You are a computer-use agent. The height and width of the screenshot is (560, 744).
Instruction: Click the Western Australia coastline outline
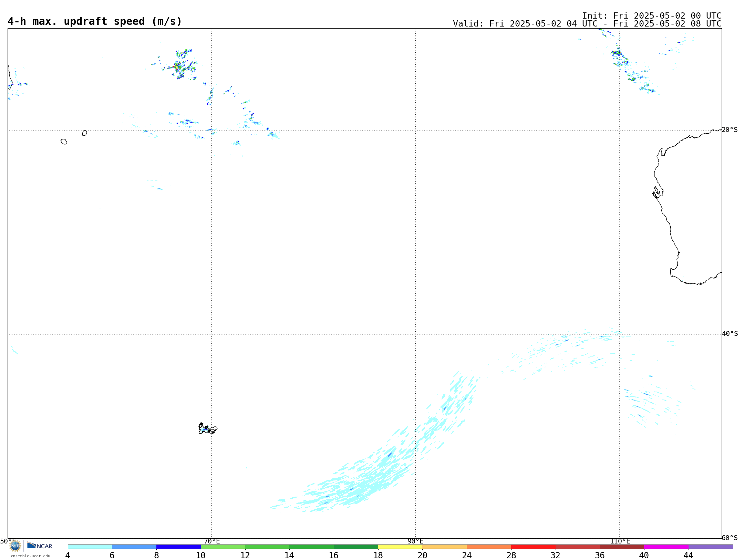687,207
